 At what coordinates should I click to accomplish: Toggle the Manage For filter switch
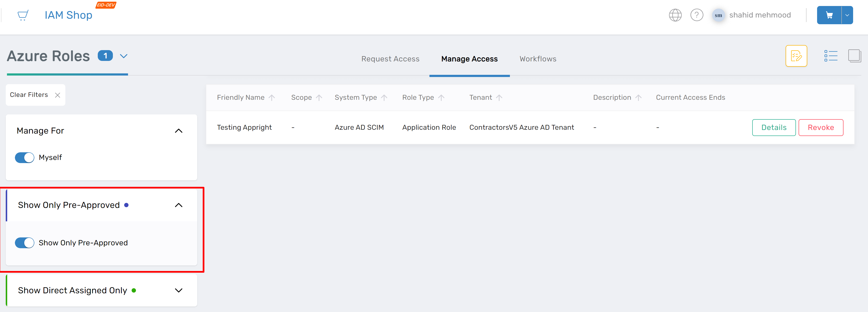pyautogui.click(x=24, y=157)
